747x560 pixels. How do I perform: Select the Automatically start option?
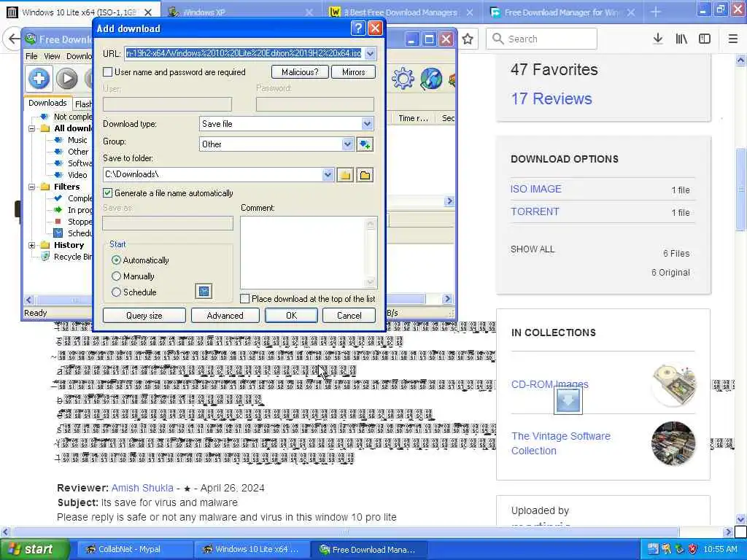116,260
